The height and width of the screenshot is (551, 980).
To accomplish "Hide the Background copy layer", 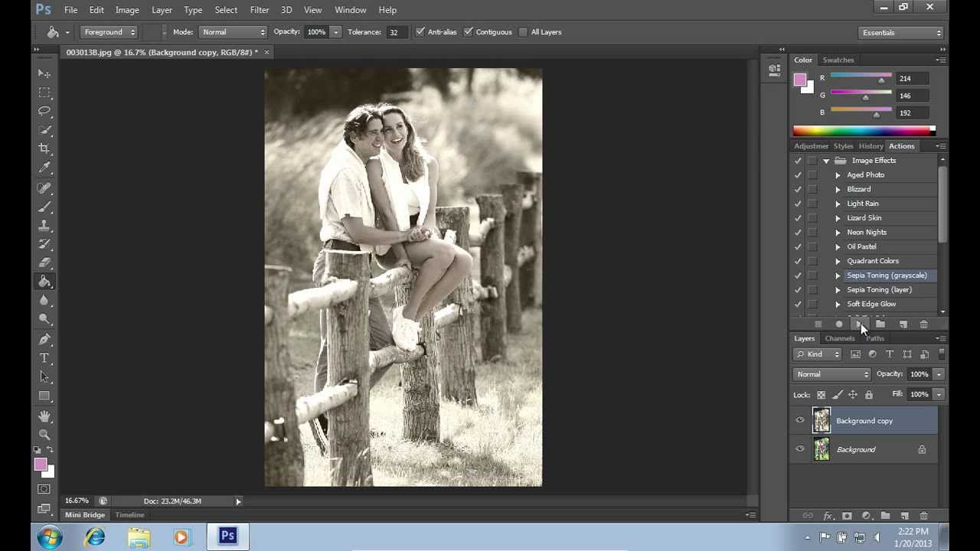I will 800,420.
